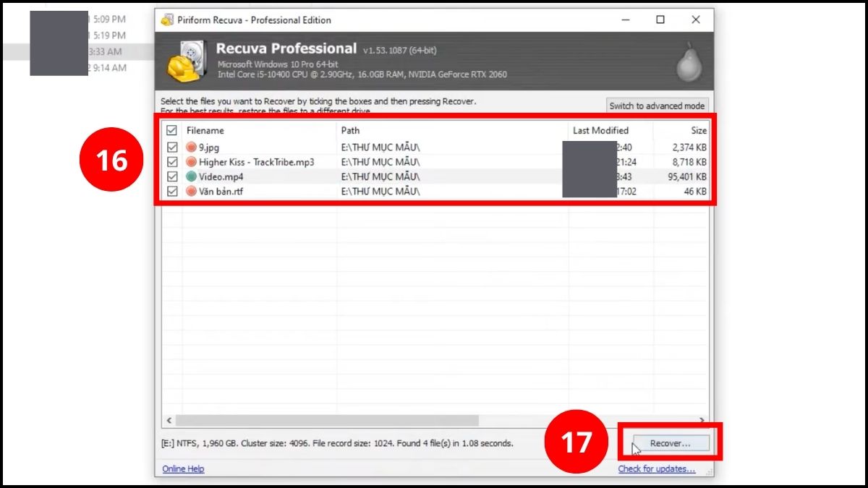Click the red status dot beside 9.jpg
The width and height of the screenshot is (868, 488).
(x=191, y=147)
